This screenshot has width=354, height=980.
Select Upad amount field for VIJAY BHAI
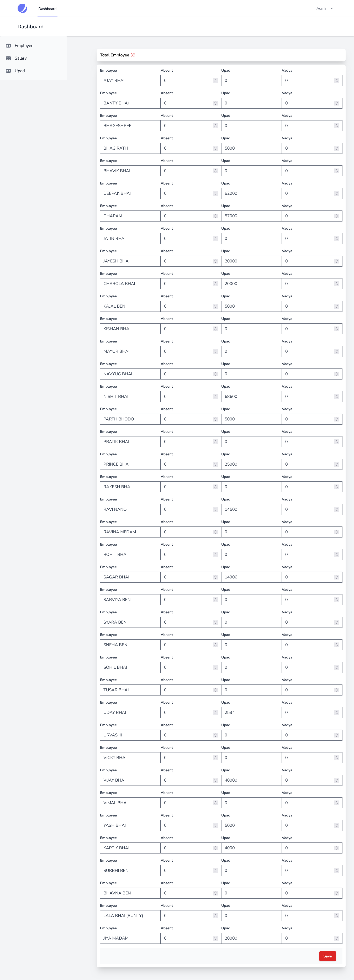pyautogui.click(x=251, y=780)
